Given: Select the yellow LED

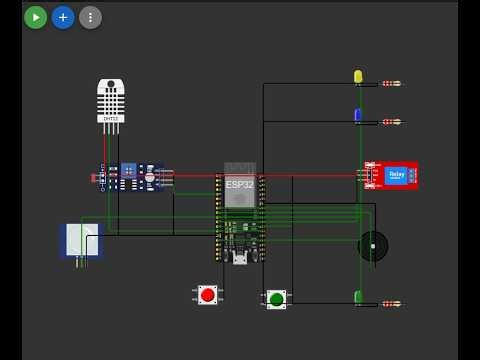Looking at the screenshot, I should pyautogui.click(x=358, y=77).
